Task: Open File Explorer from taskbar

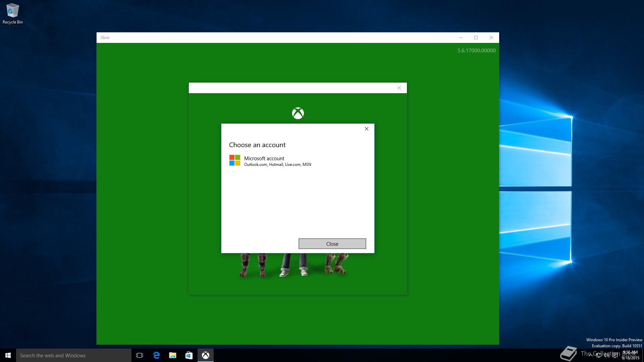Action: tap(172, 355)
